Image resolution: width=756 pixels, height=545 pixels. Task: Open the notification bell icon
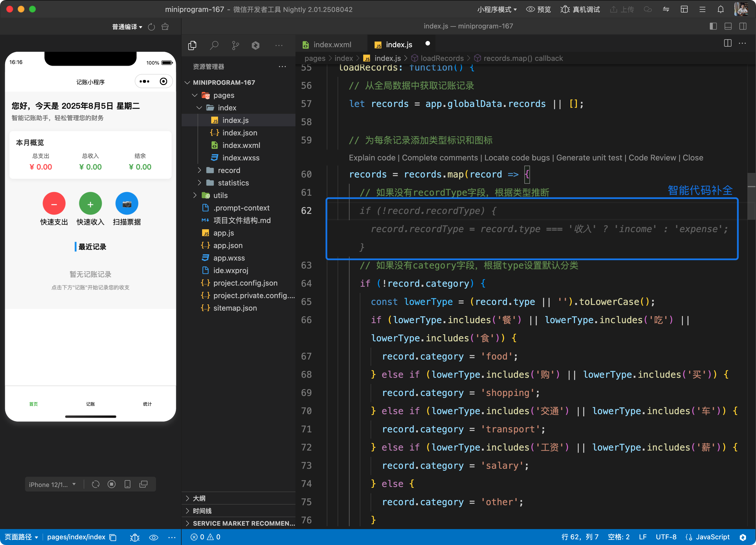click(720, 9)
